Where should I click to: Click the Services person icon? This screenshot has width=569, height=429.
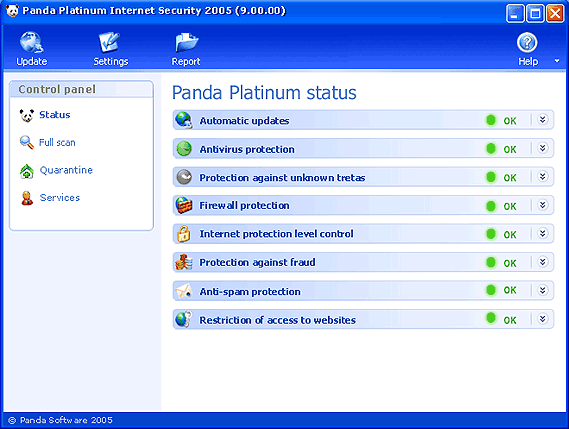pos(27,198)
